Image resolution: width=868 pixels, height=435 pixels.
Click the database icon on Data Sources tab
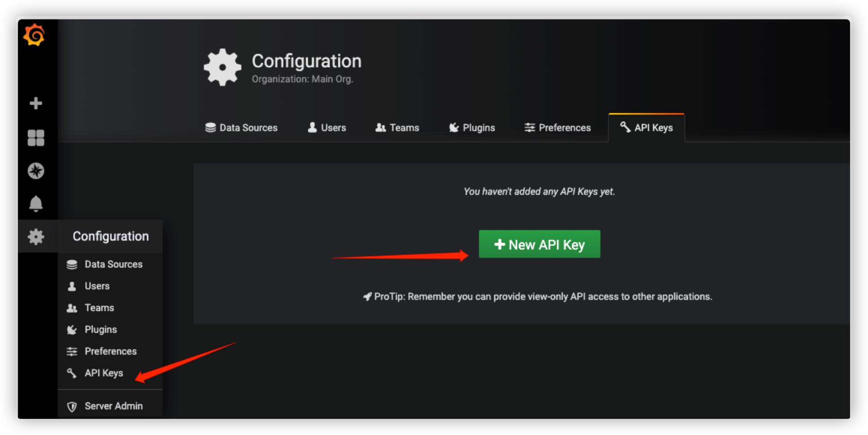click(210, 128)
